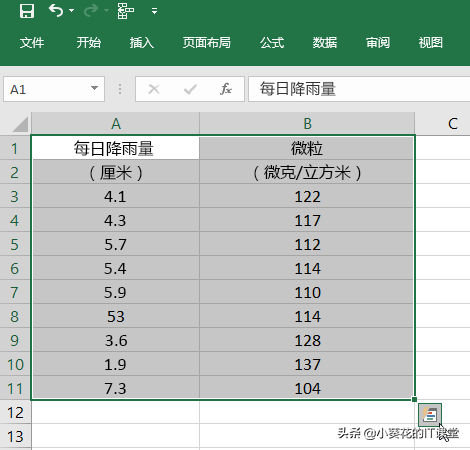Click cell with value 117

point(307,220)
